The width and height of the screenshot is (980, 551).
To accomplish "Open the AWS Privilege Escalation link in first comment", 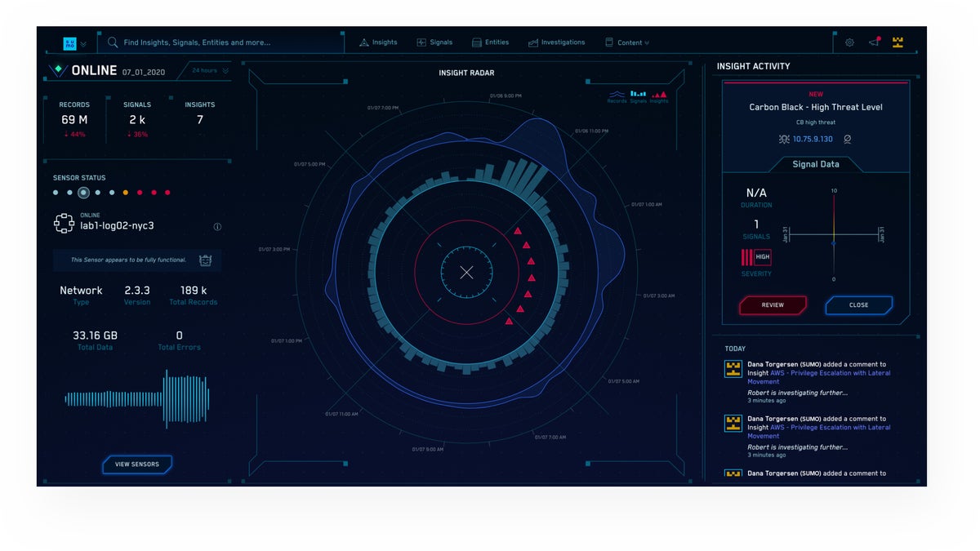I will (x=819, y=377).
